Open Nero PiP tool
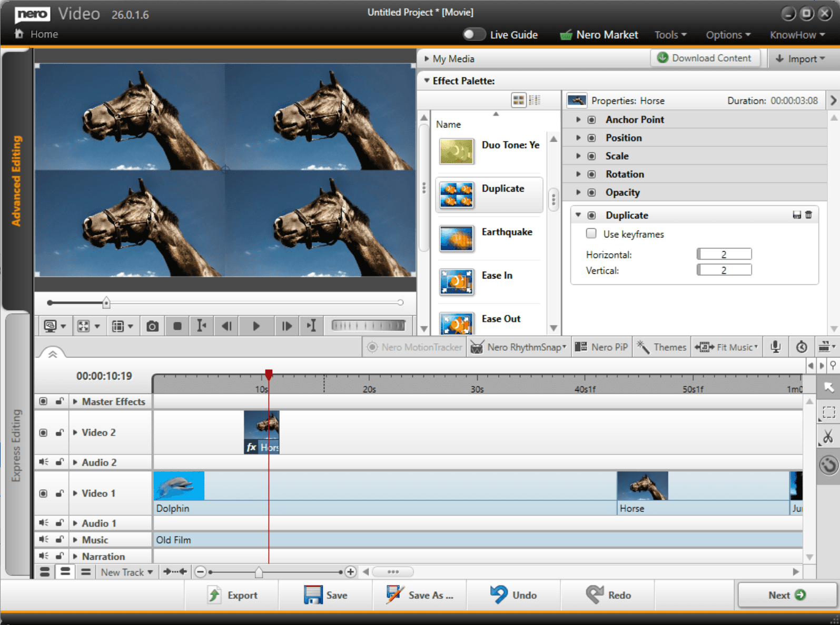 click(x=601, y=347)
